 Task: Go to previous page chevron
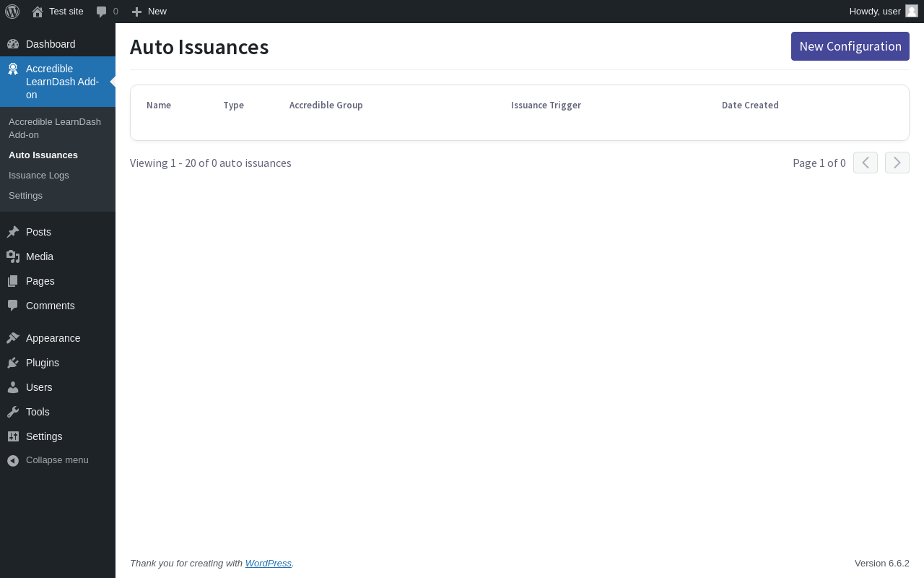pyautogui.click(x=866, y=163)
